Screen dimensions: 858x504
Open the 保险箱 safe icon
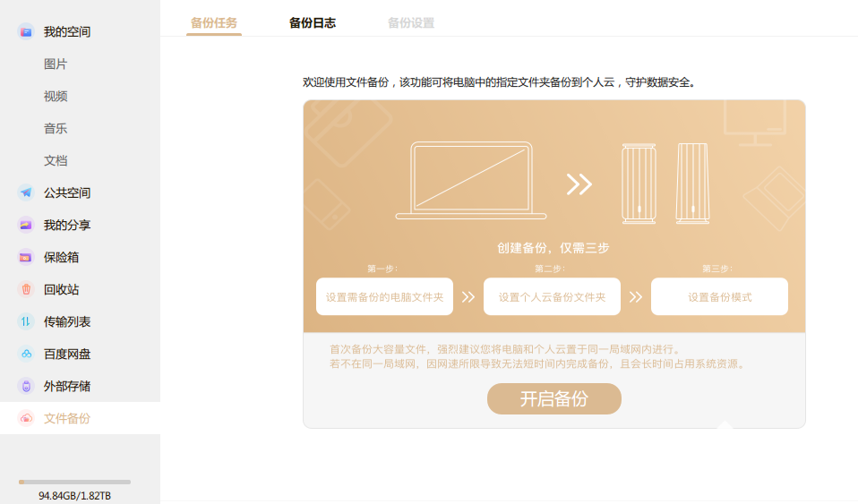(x=26, y=257)
